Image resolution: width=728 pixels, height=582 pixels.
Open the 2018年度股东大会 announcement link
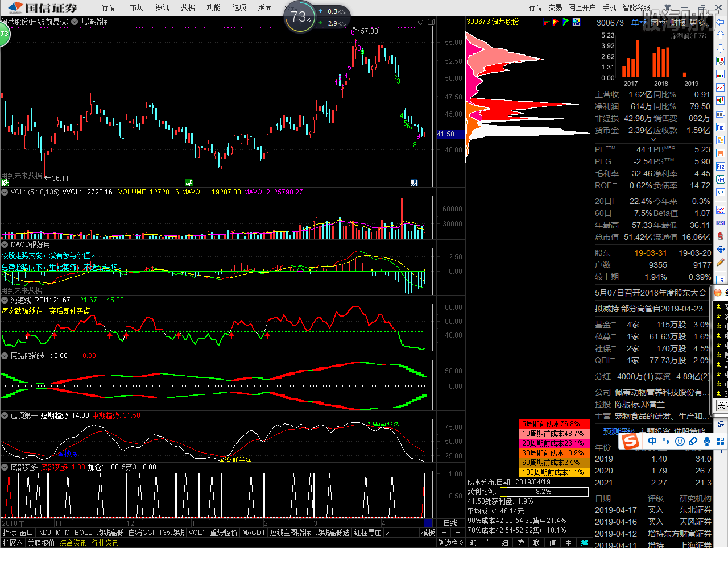651,293
